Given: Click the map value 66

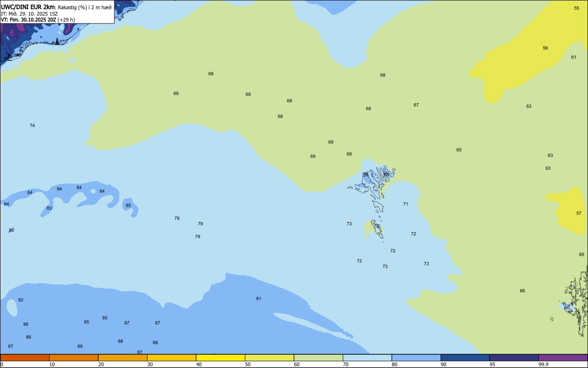Looking at the screenshot, I should [522, 291].
